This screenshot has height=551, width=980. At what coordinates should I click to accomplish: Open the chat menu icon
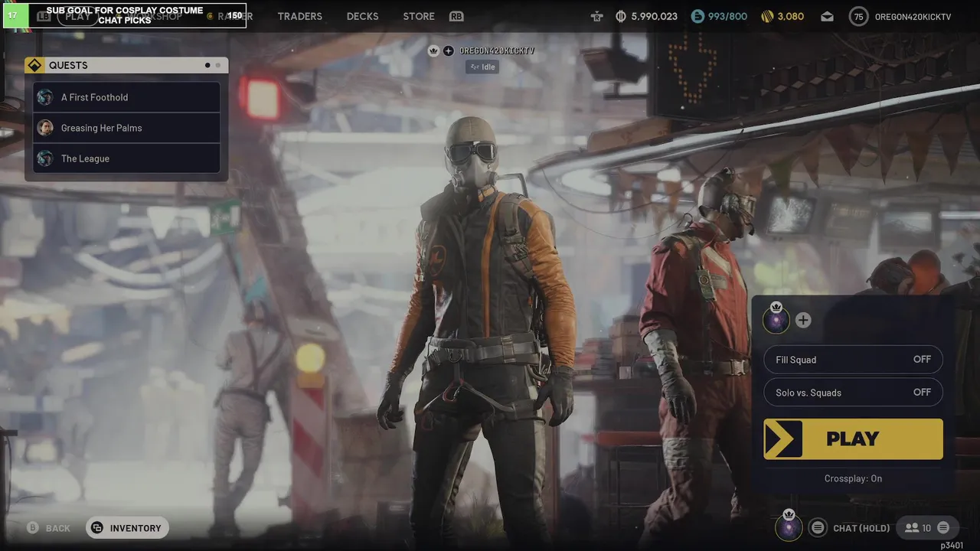[x=818, y=527]
